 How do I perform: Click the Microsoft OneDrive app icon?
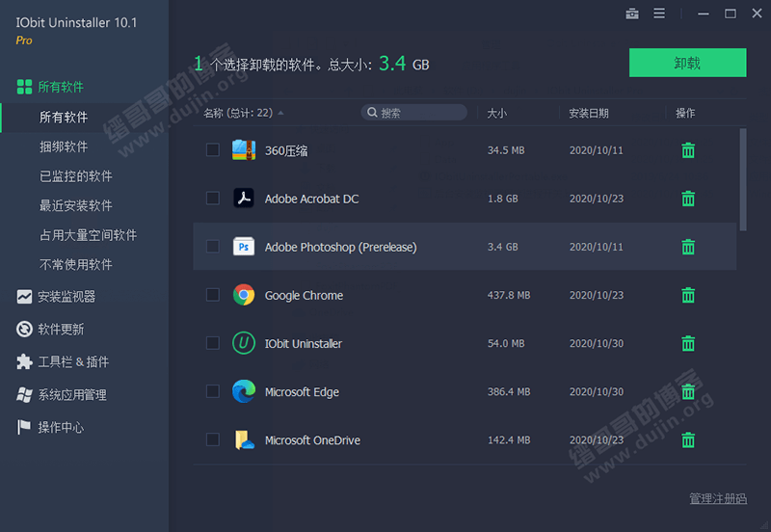(x=244, y=439)
